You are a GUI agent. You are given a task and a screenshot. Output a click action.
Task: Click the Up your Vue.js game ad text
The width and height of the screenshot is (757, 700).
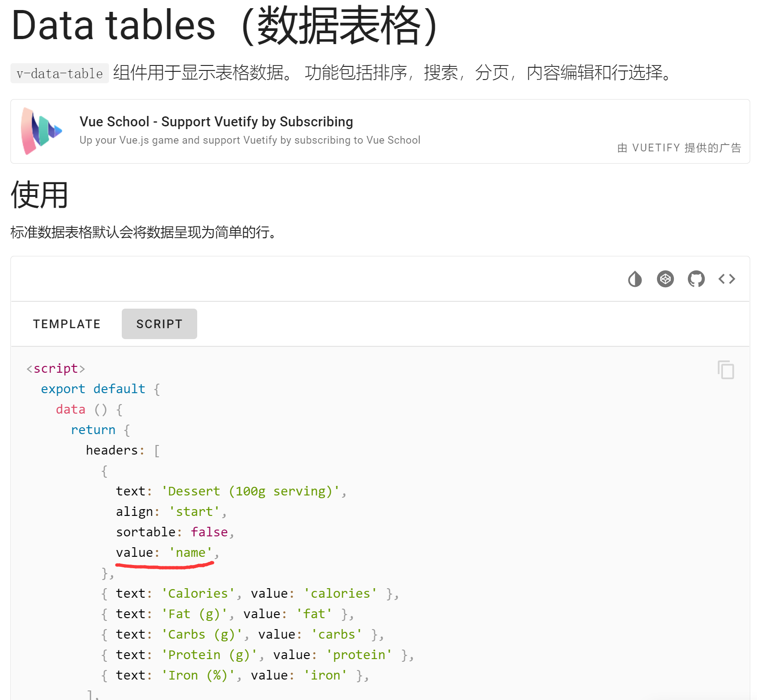249,140
